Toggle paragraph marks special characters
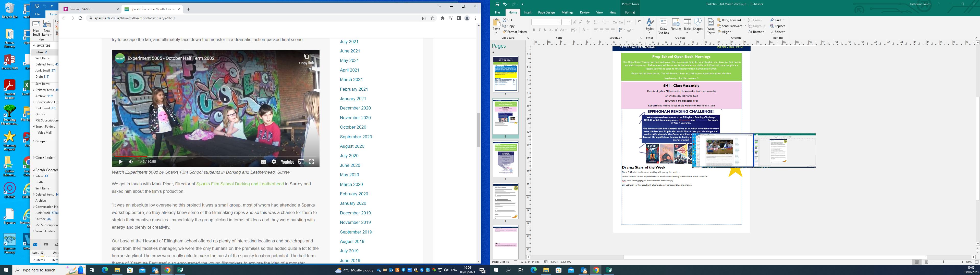This screenshot has height=275, width=980. pos(639,22)
